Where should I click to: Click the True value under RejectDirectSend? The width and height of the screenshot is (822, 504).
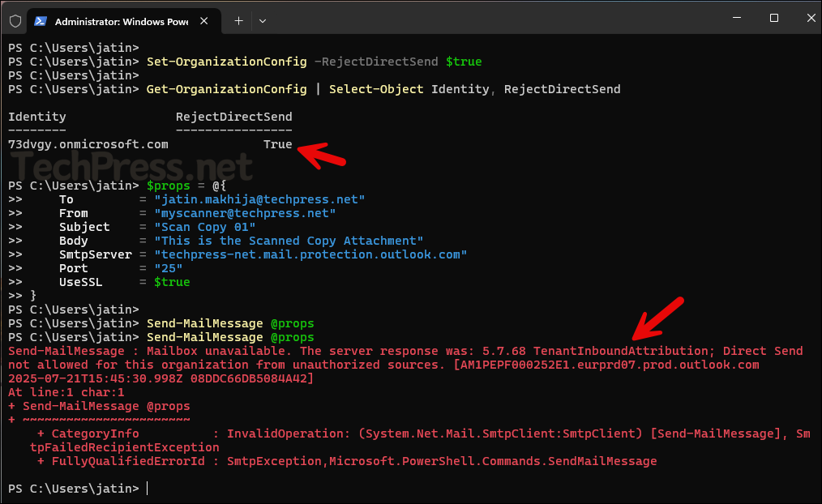pyautogui.click(x=277, y=144)
